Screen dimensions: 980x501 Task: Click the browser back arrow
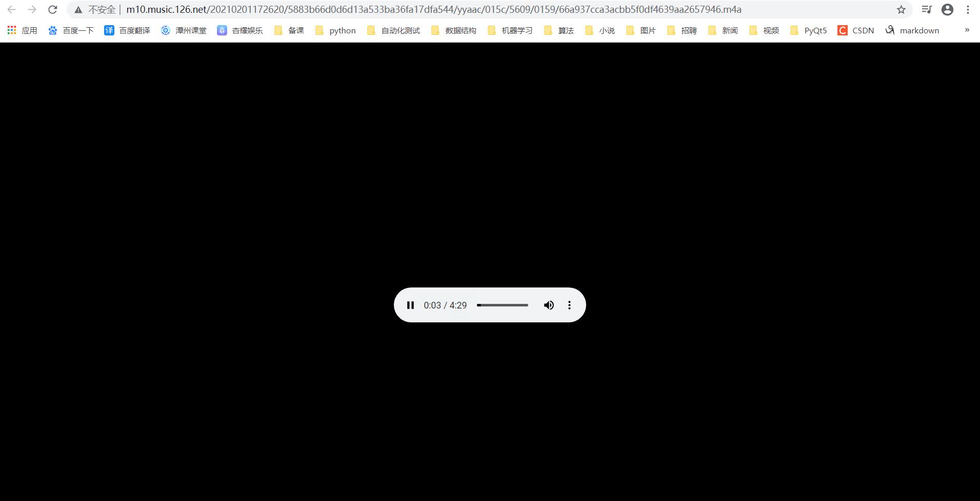[x=12, y=9]
